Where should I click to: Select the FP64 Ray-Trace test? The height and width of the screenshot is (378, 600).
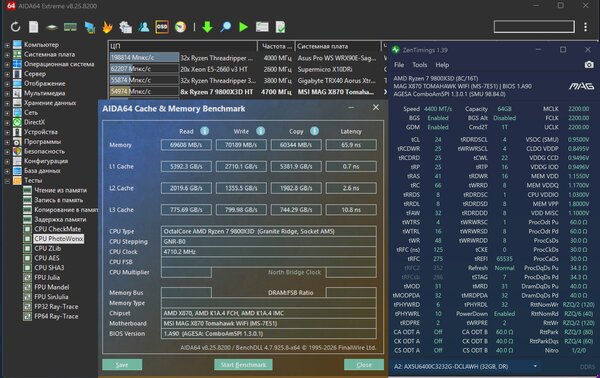(56, 316)
